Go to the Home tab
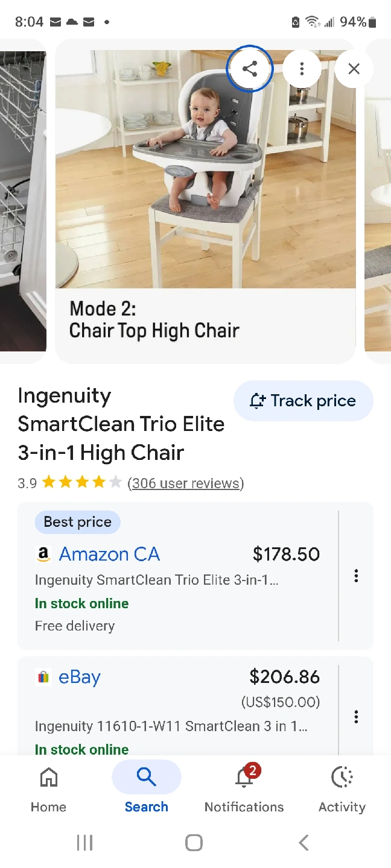 point(48,787)
